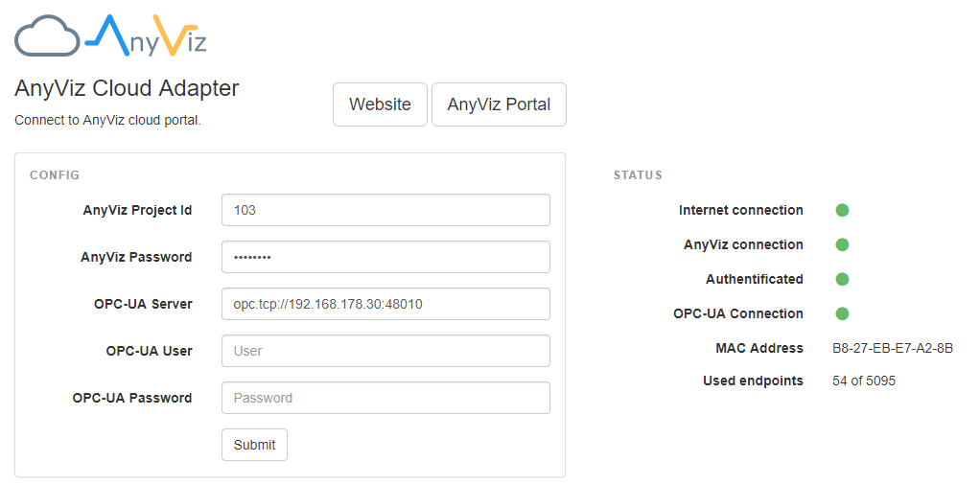Click the AnyViz cloud logo
This screenshot has width=980, height=485.
click(x=110, y=35)
